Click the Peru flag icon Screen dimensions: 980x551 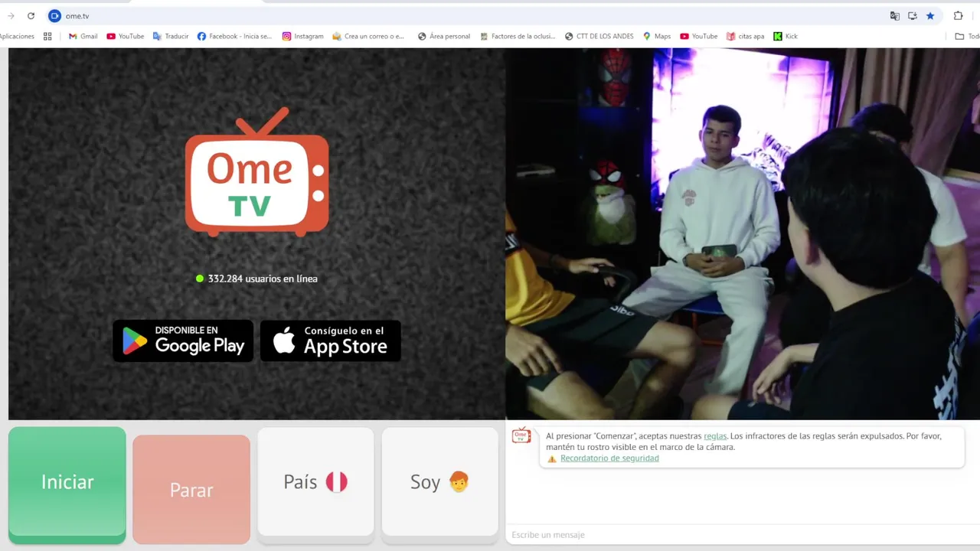tap(336, 482)
